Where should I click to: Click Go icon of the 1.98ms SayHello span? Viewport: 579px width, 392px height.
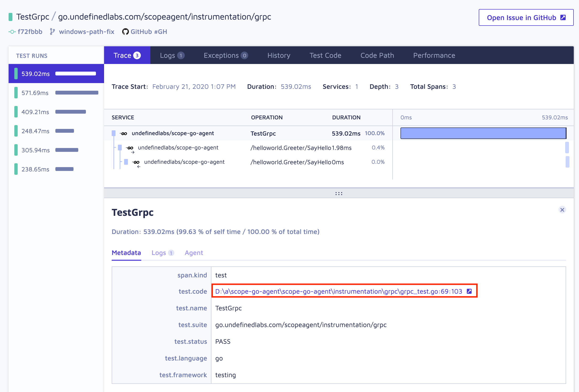pos(130,148)
